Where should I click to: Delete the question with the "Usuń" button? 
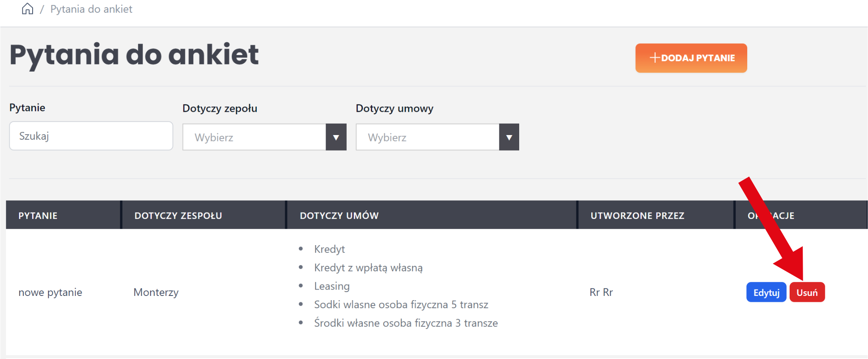pos(807,293)
